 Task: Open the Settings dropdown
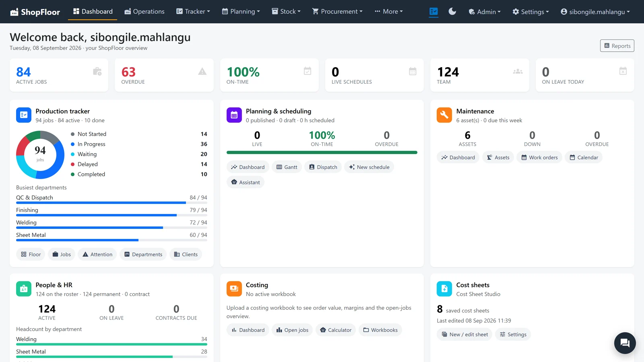530,12
